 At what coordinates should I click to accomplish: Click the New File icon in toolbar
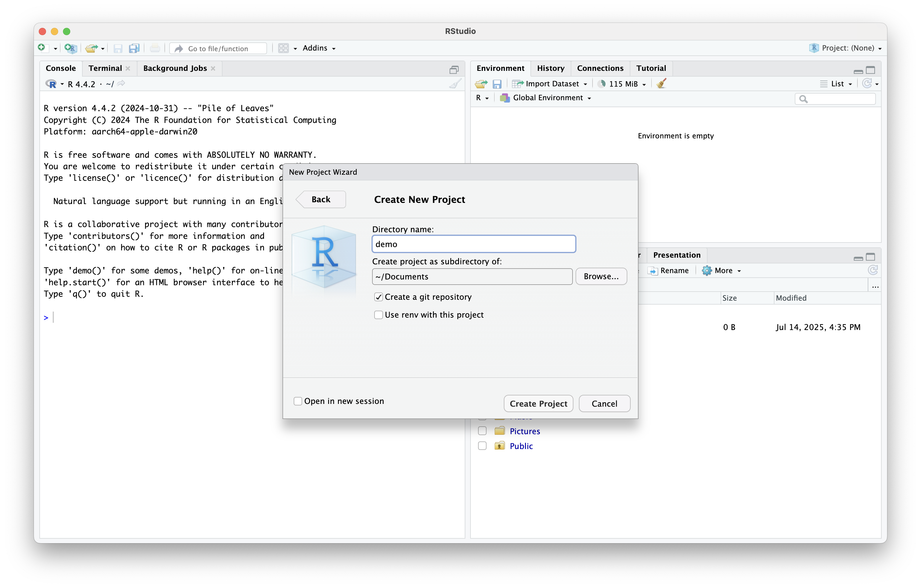tap(42, 48)
